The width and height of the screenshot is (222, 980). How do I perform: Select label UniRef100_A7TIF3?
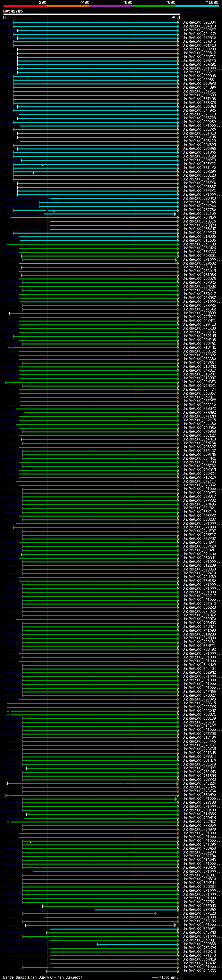click(x=199, y=956)
